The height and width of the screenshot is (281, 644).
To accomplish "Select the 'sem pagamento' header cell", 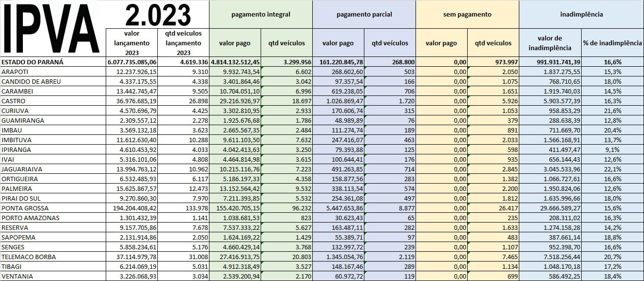I will [468, 14].
